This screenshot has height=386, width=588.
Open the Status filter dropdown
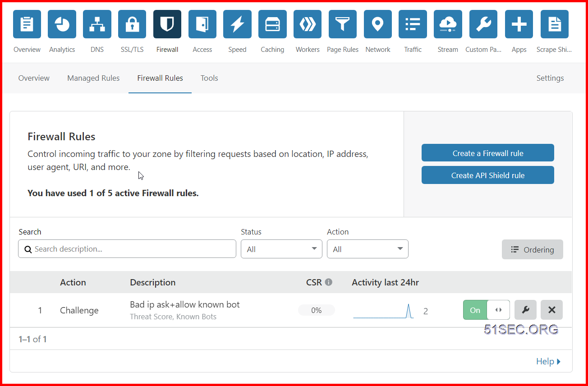tap(281, 249)
